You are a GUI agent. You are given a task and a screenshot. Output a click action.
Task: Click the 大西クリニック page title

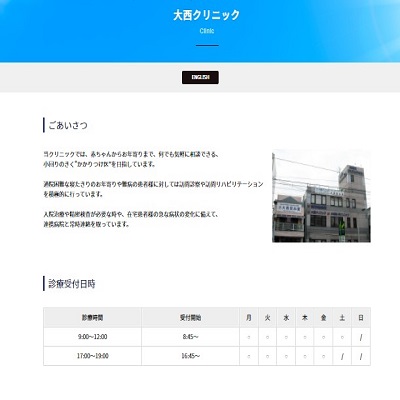click(x=207, y=15)
